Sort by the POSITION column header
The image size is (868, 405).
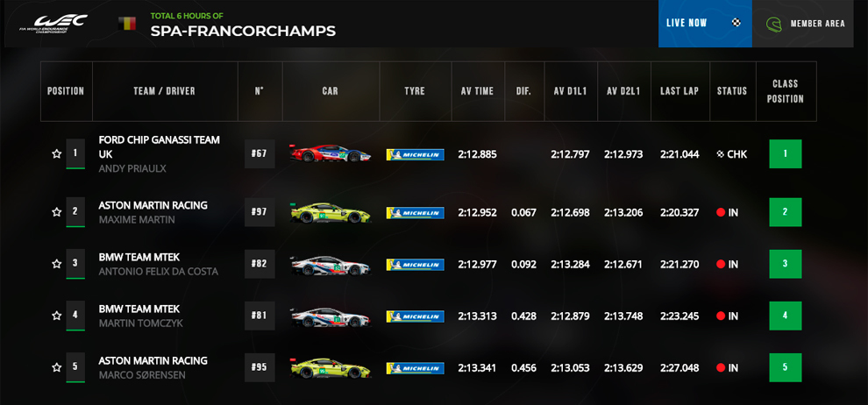click(66, 91)
